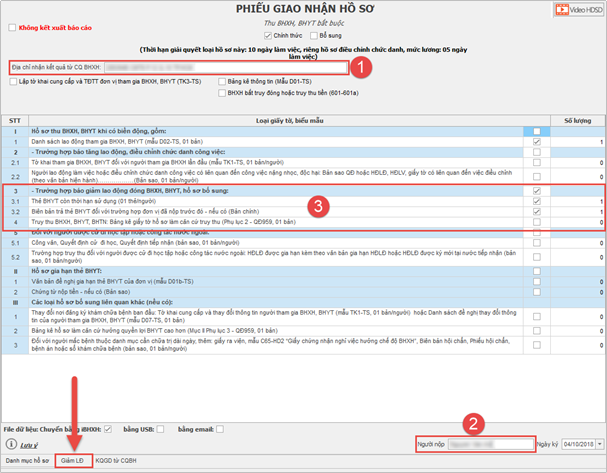Click the STT column header
The height and width of the screenshot is (473, 607).
(15, 121)
